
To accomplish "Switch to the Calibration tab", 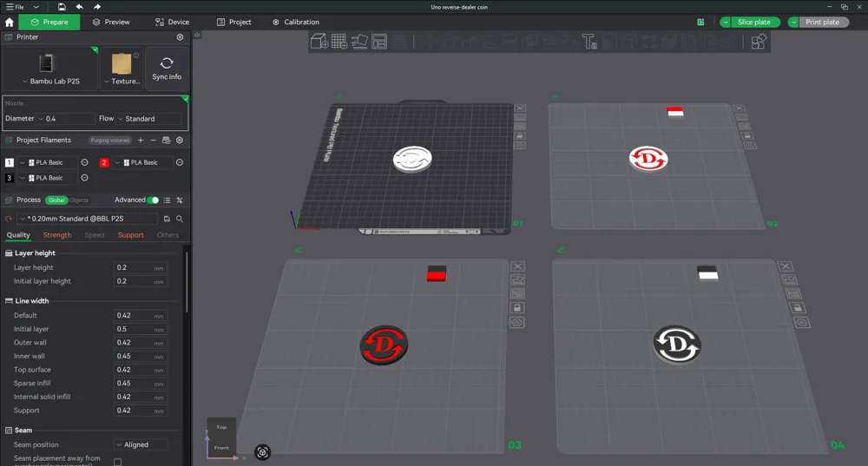I will (296, 23).
